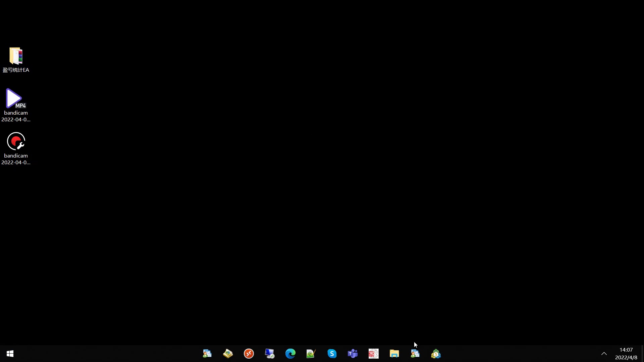Open the red Remote Desktop app
Image resolution: width=644 pixels, height=362 pixels.
pos(249,354)
